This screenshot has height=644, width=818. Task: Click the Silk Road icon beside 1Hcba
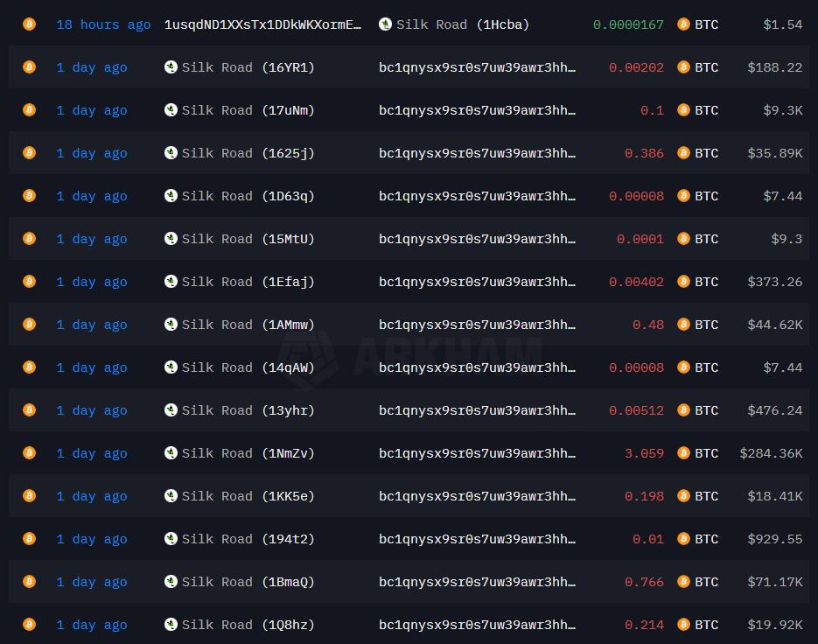point(385,24)
